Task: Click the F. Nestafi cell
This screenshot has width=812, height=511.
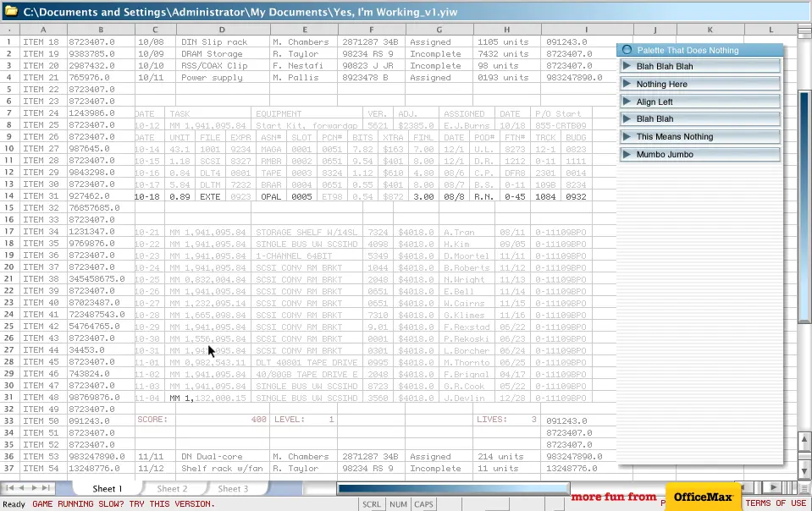Action: 303,66
